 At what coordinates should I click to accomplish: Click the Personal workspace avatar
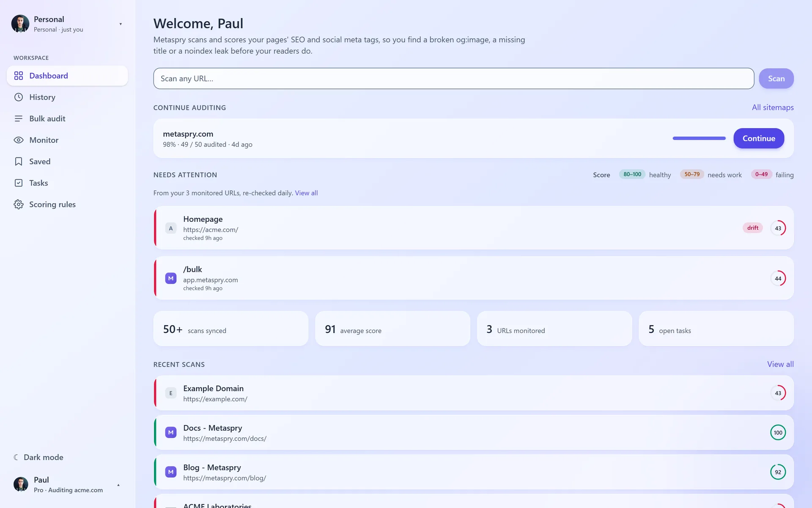tap(20, 24)
